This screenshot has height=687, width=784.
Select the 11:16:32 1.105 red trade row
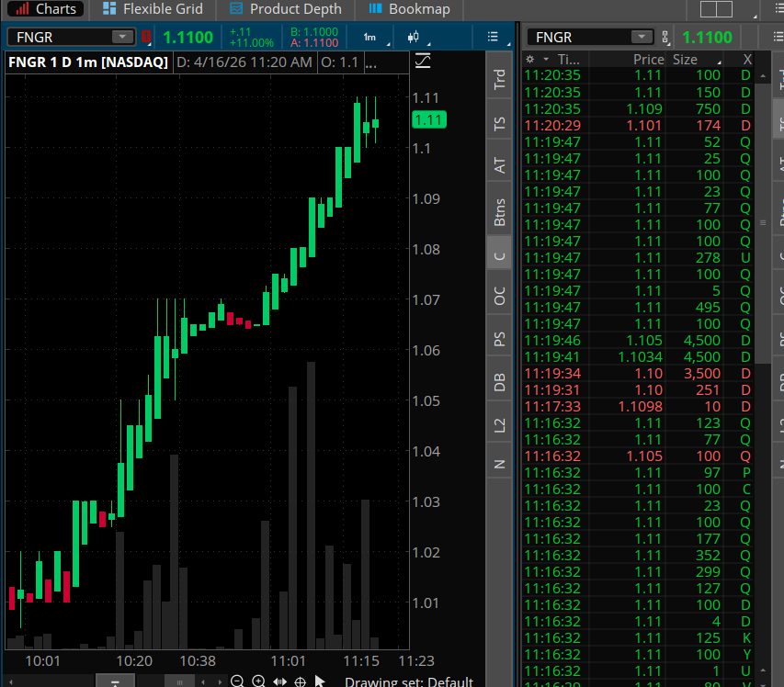638,456
